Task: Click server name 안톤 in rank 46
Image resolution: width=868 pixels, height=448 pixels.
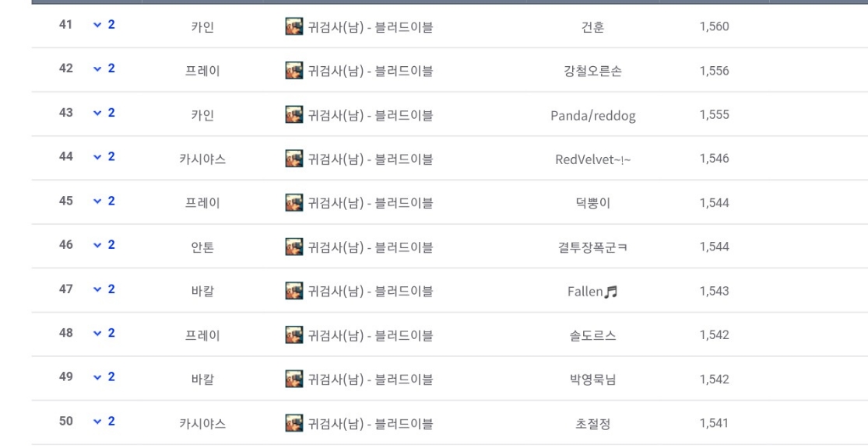Action: pyautogui.click(x=202, y=247)
